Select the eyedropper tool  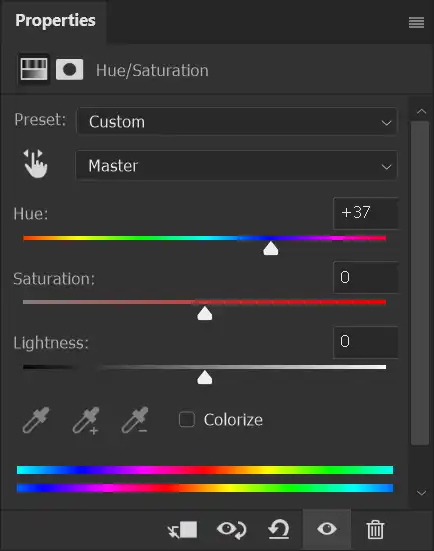(x=36, y=420)
